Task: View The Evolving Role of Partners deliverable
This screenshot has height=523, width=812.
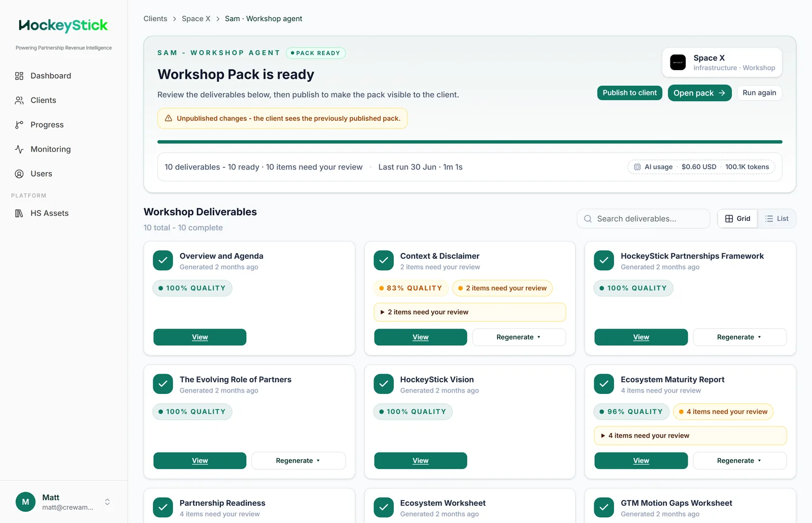Action: pos(200,461)
